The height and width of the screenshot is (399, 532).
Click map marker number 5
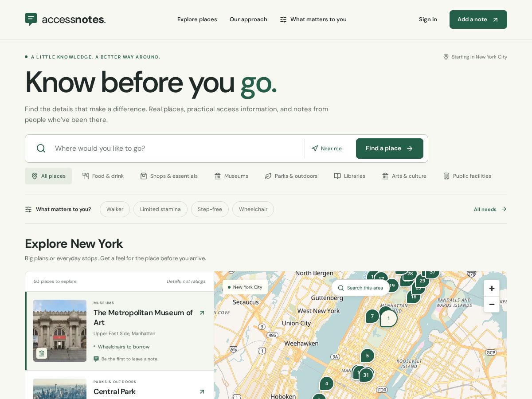(367, 356)
